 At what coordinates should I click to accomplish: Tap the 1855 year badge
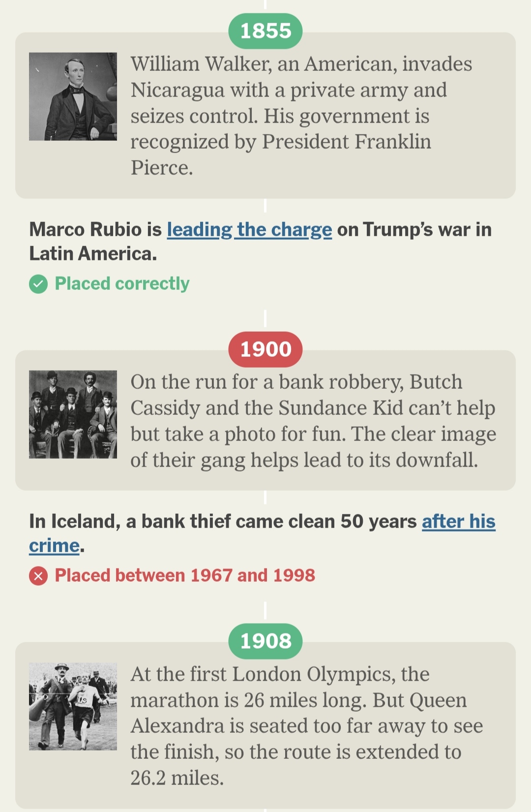[x=265, y=31]
